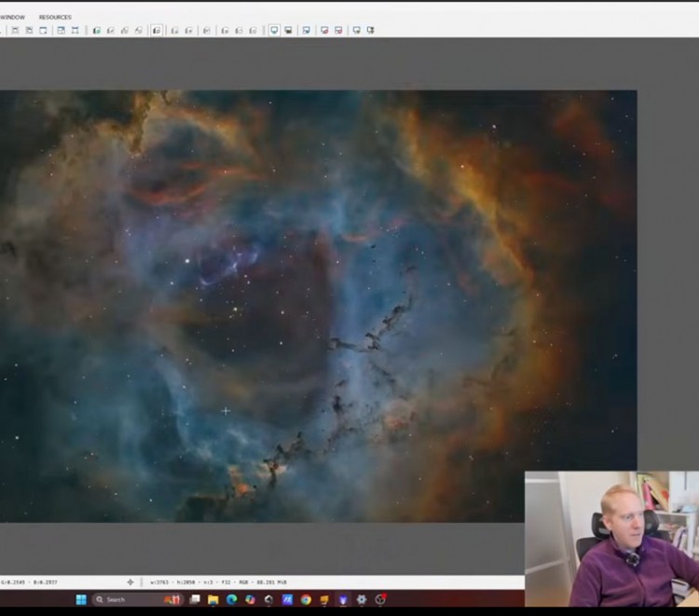
Task: Click the last monitor icon with arrow
Action: 370,31
